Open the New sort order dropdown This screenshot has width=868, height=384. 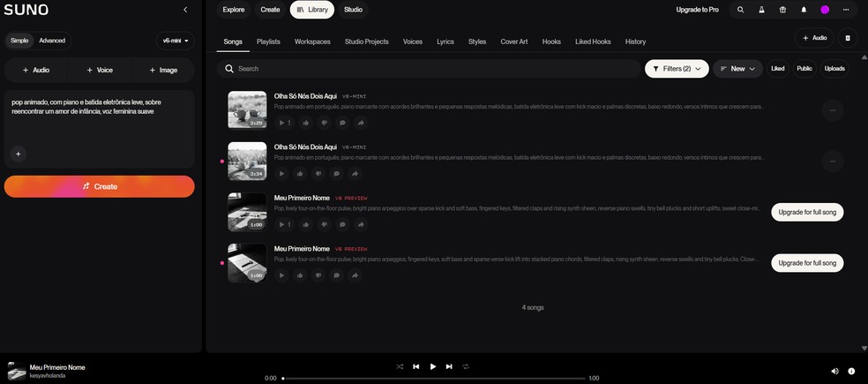pyautogui.click(x=737, y=69)
